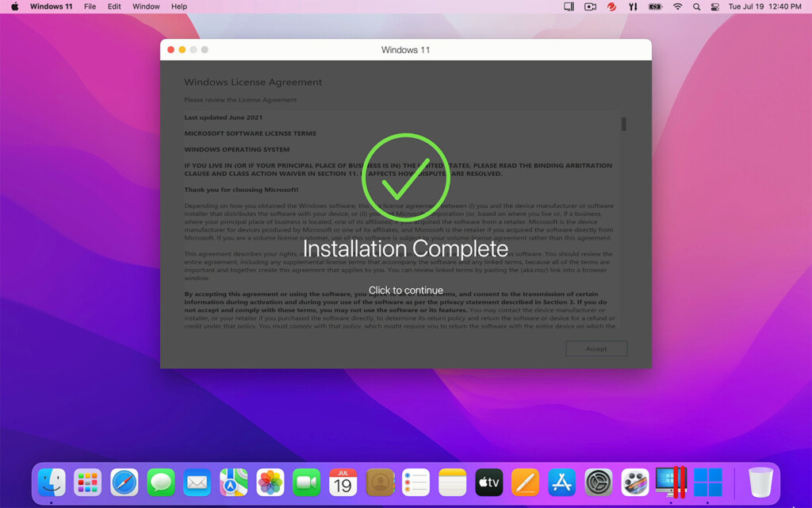Click the license agreement scrollbar thumb

[623, 124]
